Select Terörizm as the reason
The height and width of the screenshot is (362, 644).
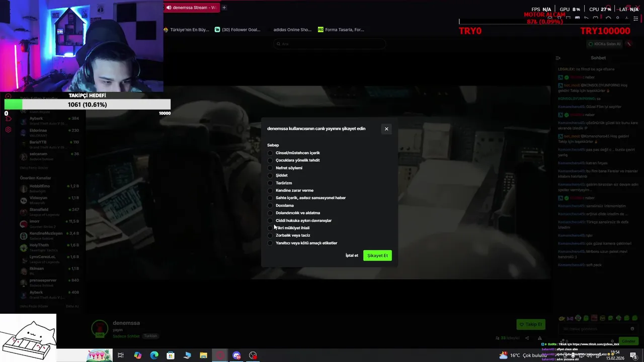tap(270, 183)
